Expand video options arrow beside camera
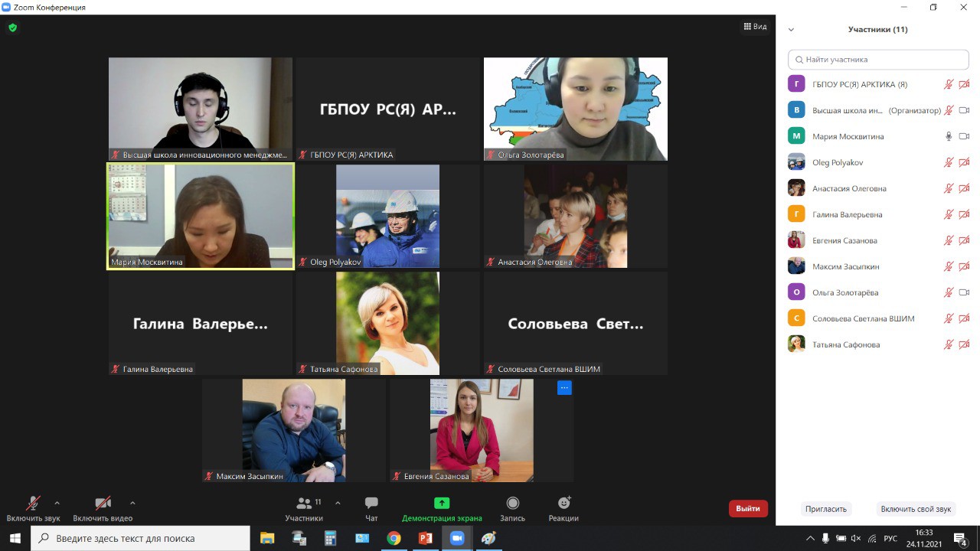 pos(132,503)
